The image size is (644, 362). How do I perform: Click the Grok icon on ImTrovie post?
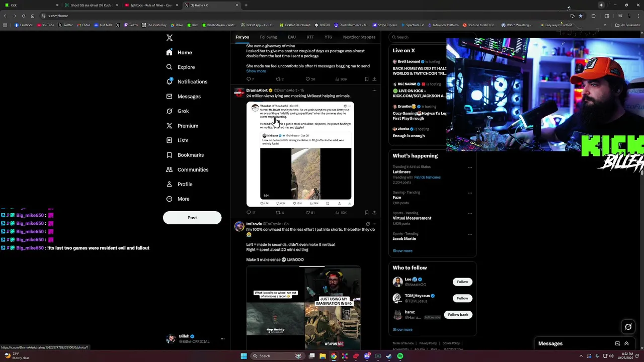367,224
